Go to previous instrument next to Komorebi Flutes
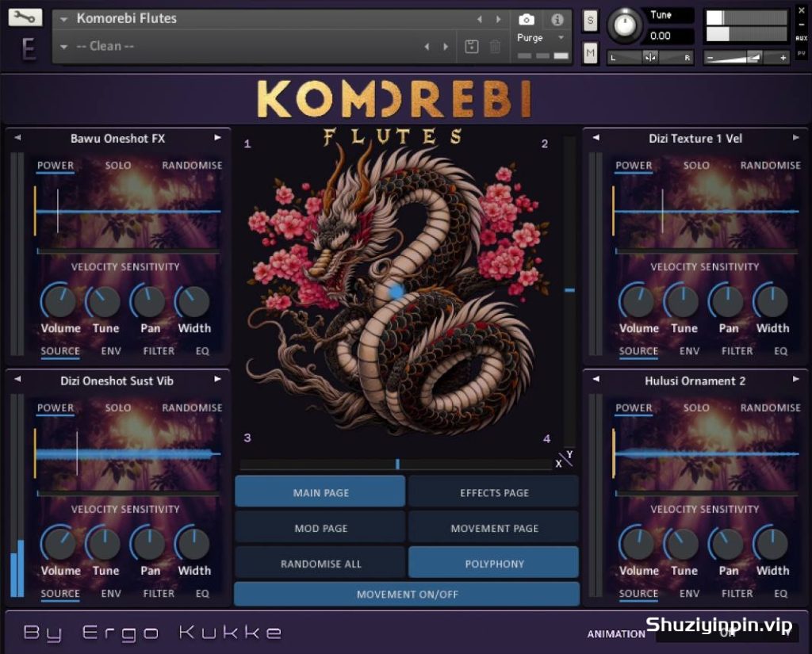 (x=480, y=19)
